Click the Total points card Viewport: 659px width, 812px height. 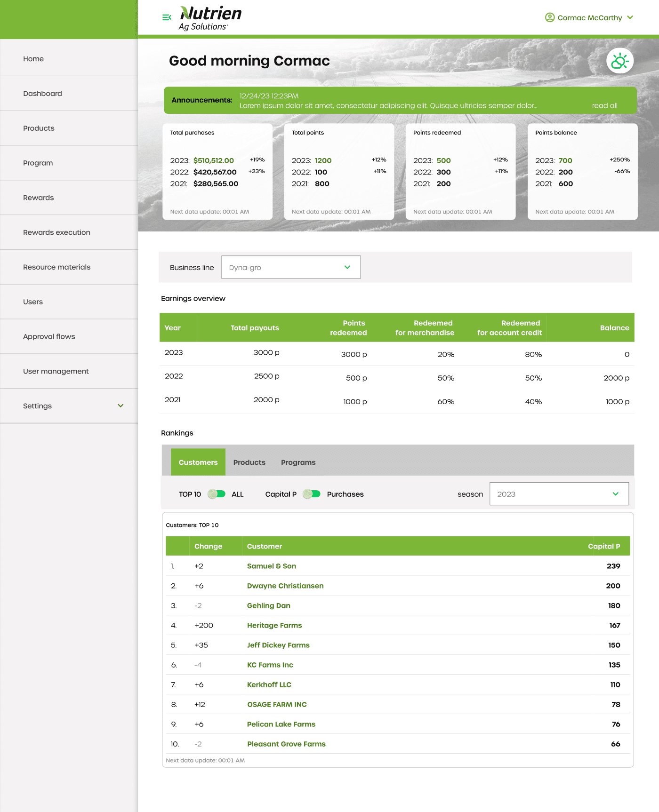339,172
